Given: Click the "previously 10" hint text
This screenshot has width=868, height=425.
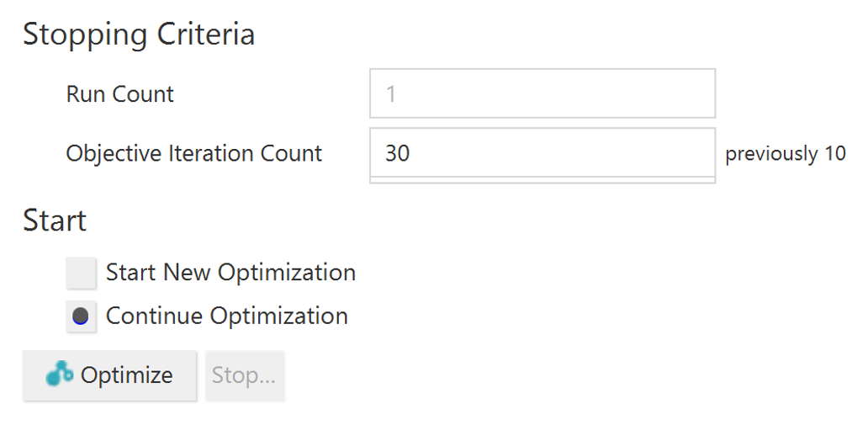Looking at the screenshot, I should (x=786, y=154).
